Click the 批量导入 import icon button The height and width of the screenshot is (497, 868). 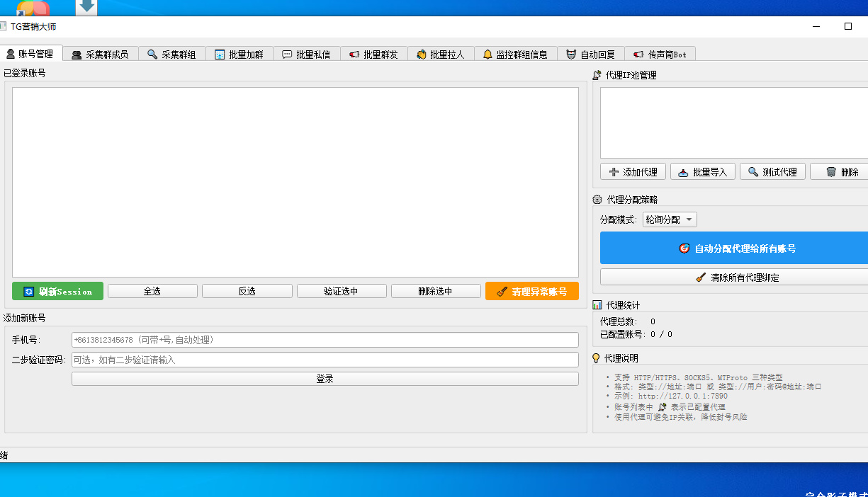(x=702, y=172)
